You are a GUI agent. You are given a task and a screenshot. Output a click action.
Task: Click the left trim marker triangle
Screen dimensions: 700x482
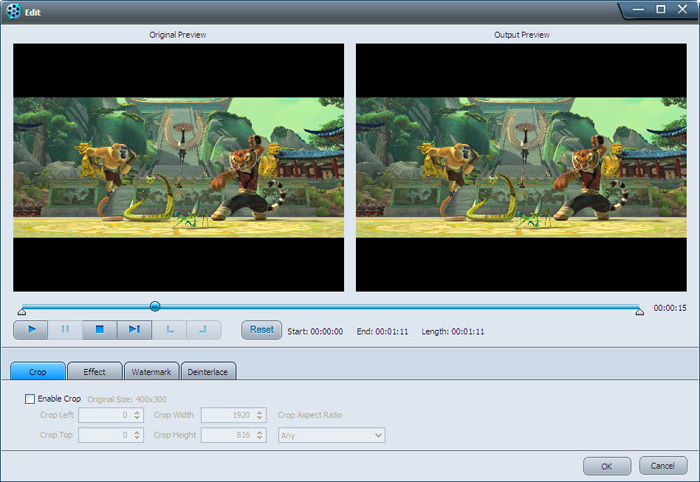[22, 313]
